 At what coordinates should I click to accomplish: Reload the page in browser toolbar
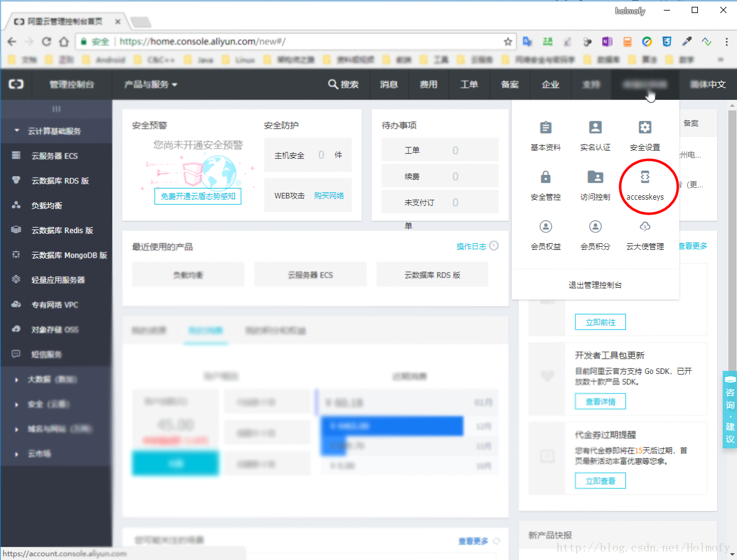pyautogui.click(x=46, y=42)
